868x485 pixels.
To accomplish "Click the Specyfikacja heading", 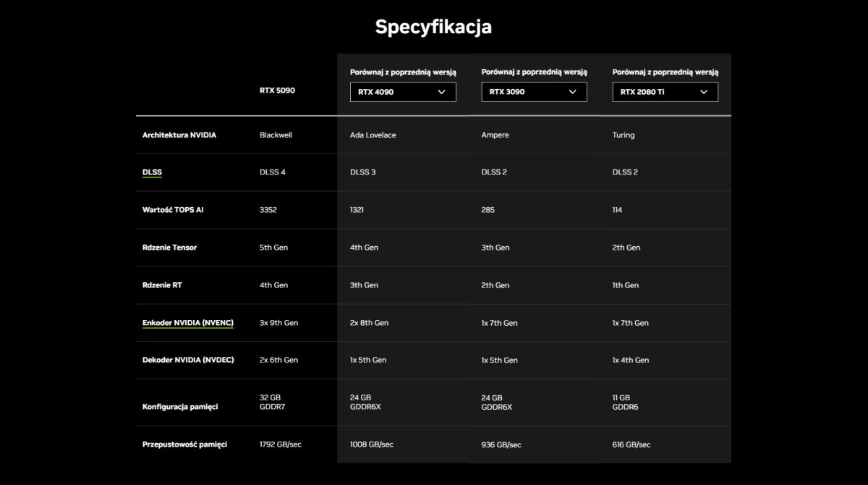I will (x=433, y=27).
